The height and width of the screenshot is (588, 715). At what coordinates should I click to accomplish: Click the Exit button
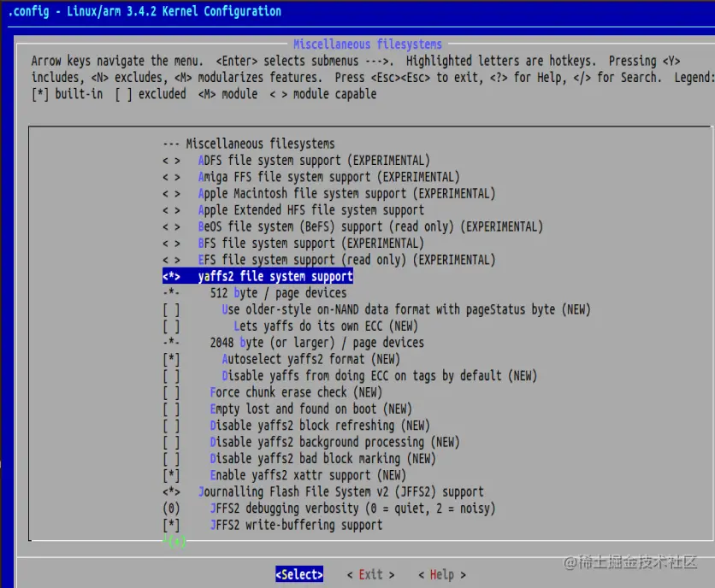click(370, 574)
